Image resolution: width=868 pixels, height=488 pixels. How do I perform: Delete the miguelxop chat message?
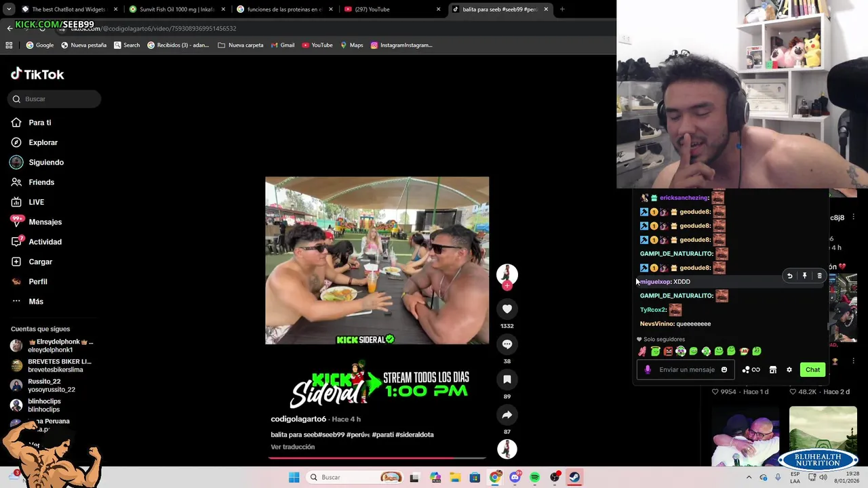(819, 276)
